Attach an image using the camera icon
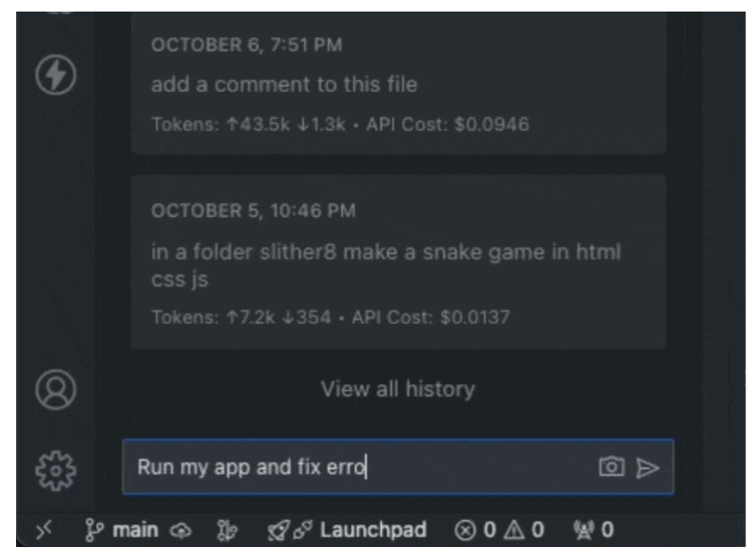756x553 pixels. tap(613, 468)
